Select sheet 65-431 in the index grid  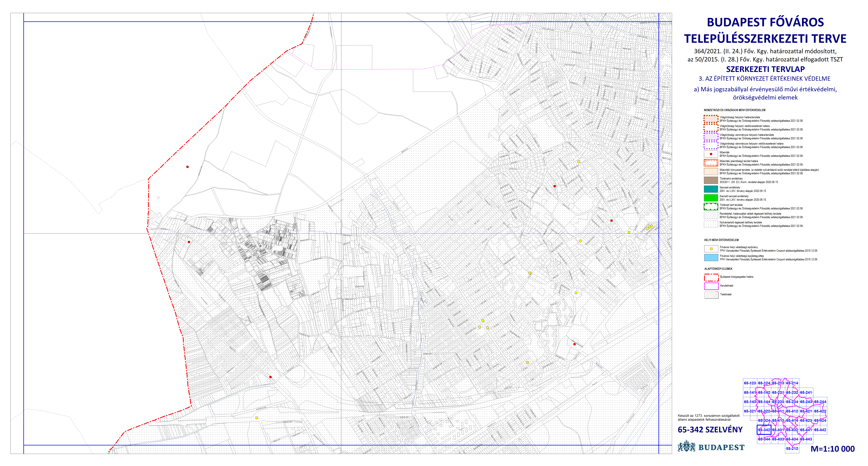coord(778,430)
